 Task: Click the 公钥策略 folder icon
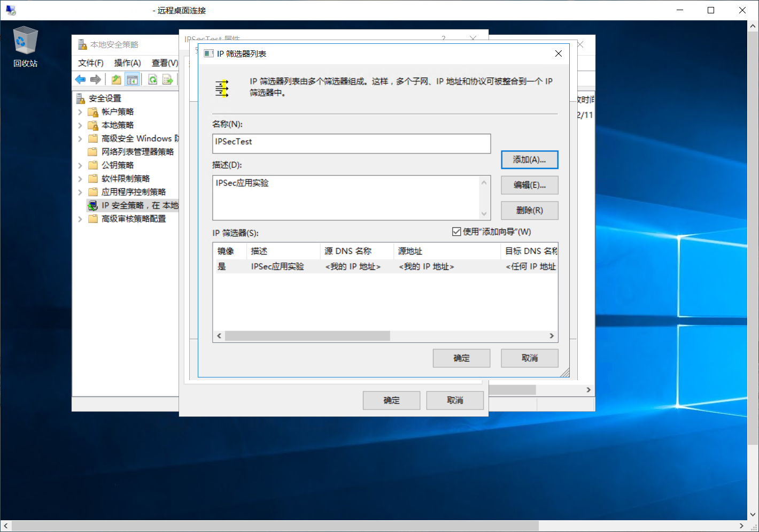coord(93,165)
